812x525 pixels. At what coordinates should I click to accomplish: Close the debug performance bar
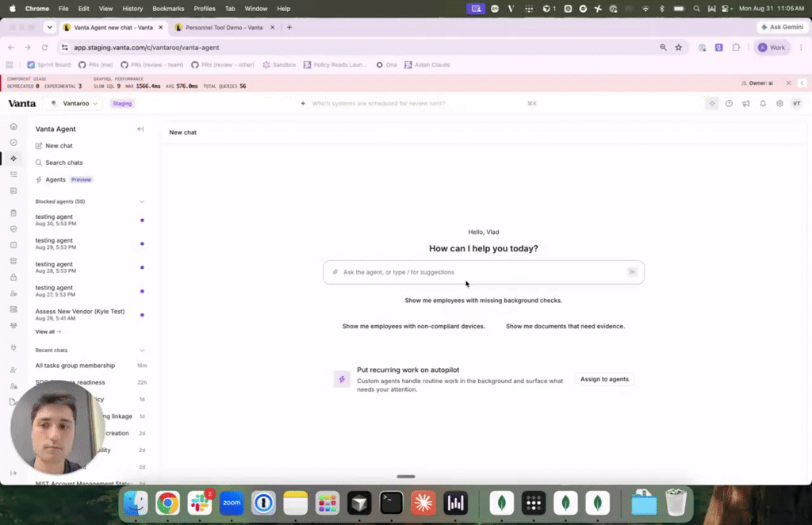coord(788,82)
